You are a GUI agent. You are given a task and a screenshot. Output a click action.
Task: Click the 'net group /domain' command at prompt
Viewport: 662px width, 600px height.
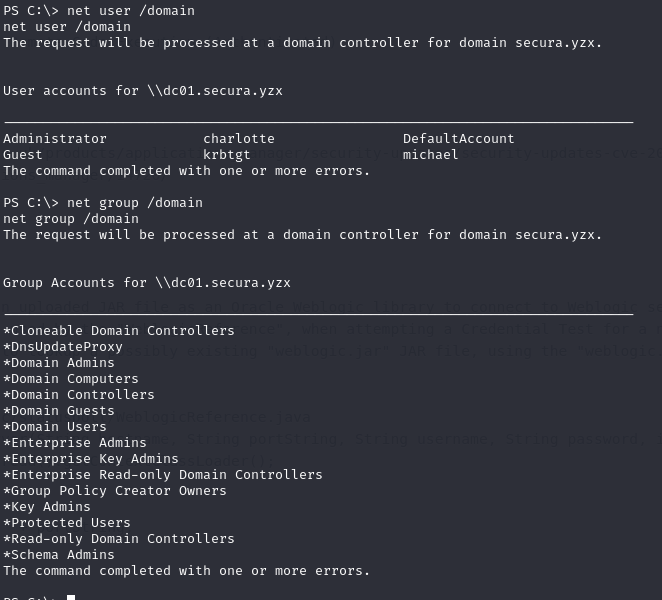tap(135, 203)
